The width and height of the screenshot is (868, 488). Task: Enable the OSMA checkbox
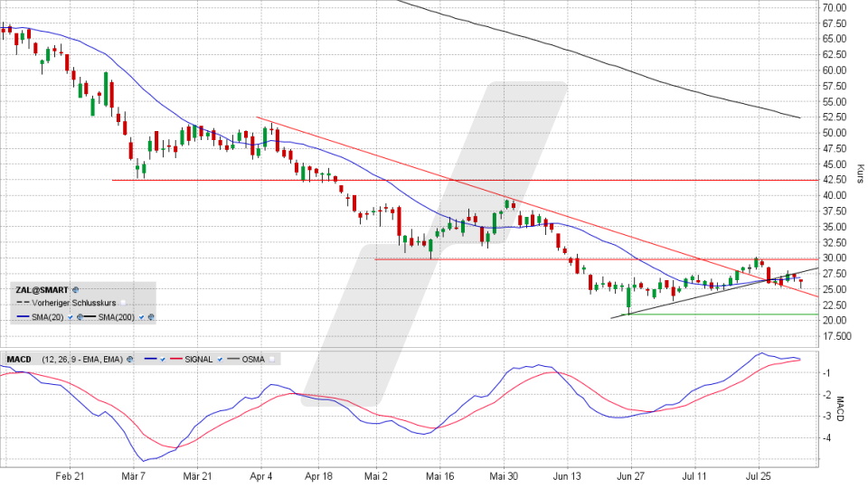tap(271, 359)
